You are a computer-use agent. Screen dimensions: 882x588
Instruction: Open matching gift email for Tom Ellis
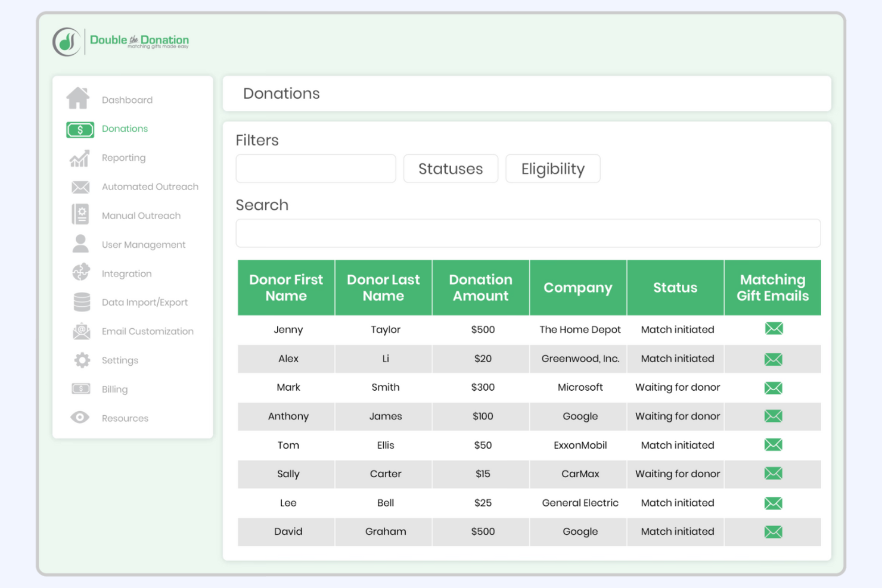tap(774, 444)
